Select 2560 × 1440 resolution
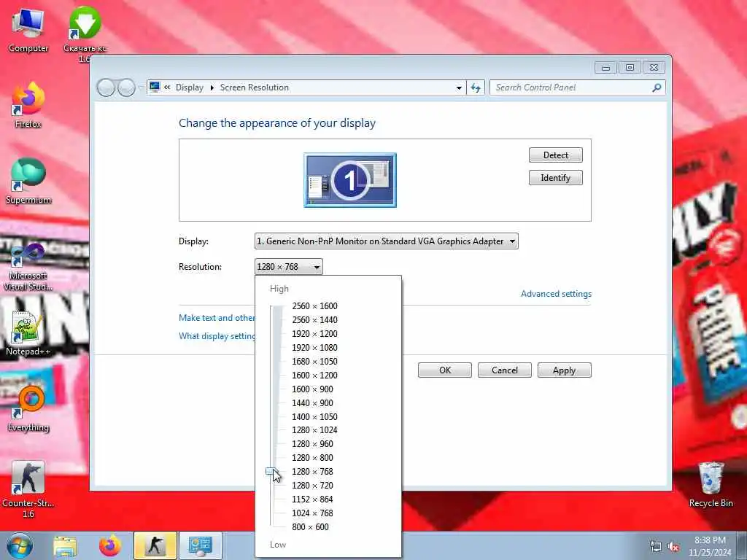This screenshot has width=747, height=560. pyautogui.click(x=314, y=320)
